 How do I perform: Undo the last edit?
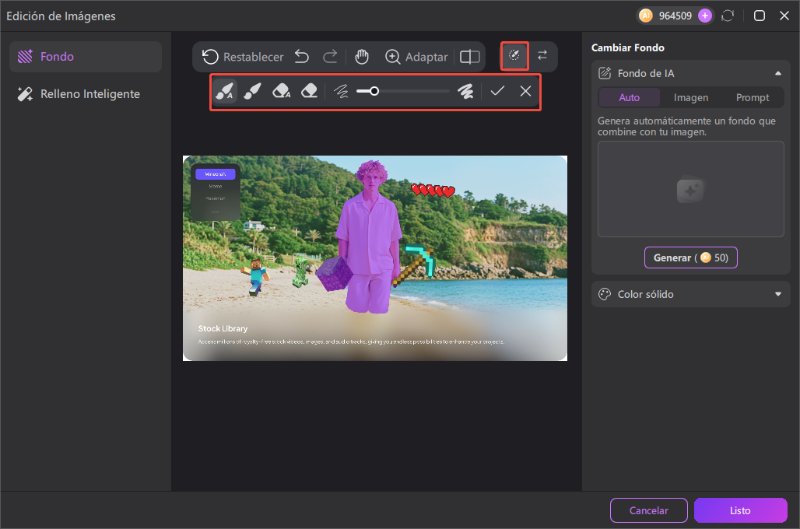302,57
